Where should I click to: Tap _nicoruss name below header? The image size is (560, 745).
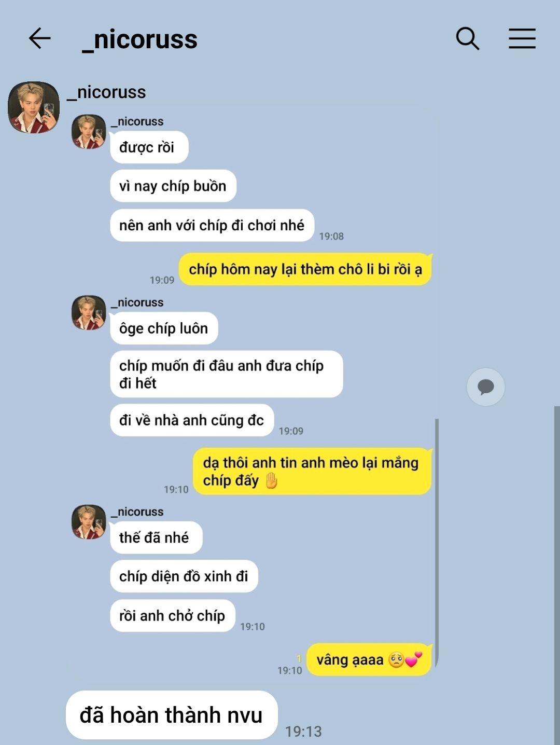106,92
